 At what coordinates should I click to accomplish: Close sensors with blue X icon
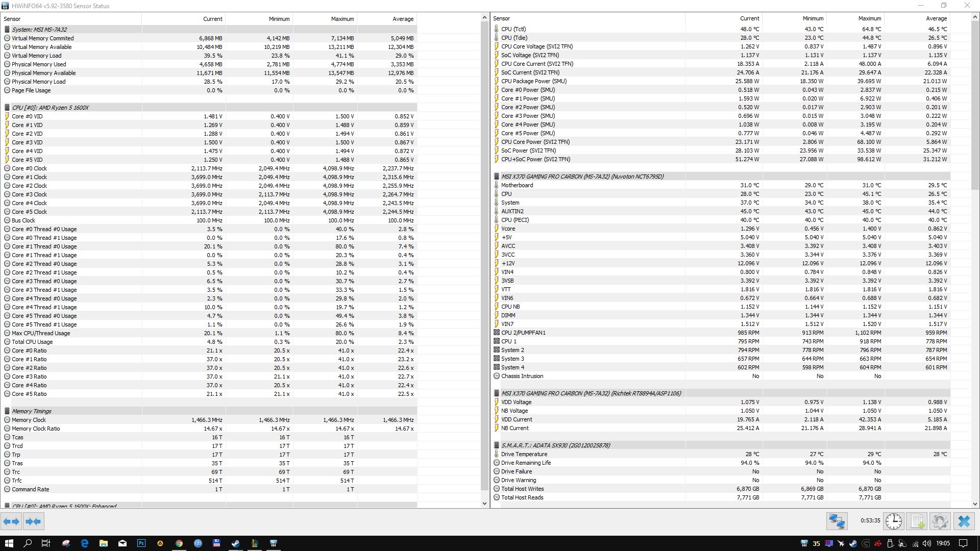(964, 521)
